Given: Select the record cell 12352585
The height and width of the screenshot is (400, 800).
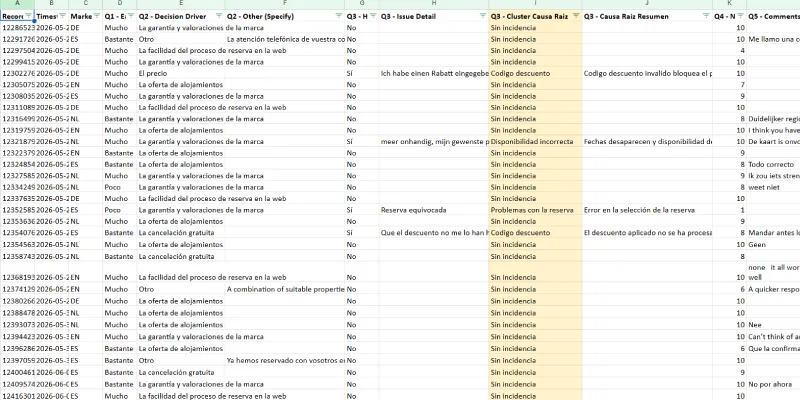Looking at the screenshot, I should pyautogui.click(x=17, y=210).
